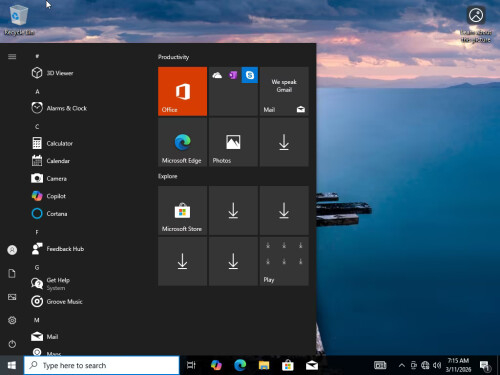Click the downloading tile below Microsoft Store
Viewport: 500px width, 375px height.
pos(182,261)
